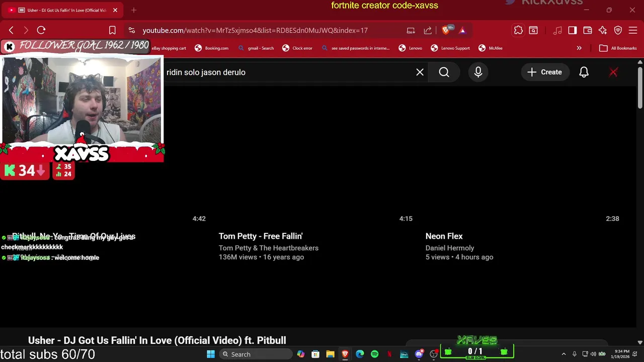Viewport: 644px width, 362px height.
Task: Run YouTube search with magnifier button
Action: 444,72
